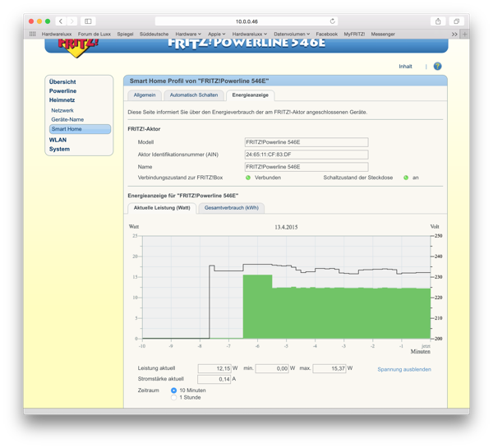Switch to the Automatisch Schalten tab
Screen dimensions: 493x448
point(194,95)
